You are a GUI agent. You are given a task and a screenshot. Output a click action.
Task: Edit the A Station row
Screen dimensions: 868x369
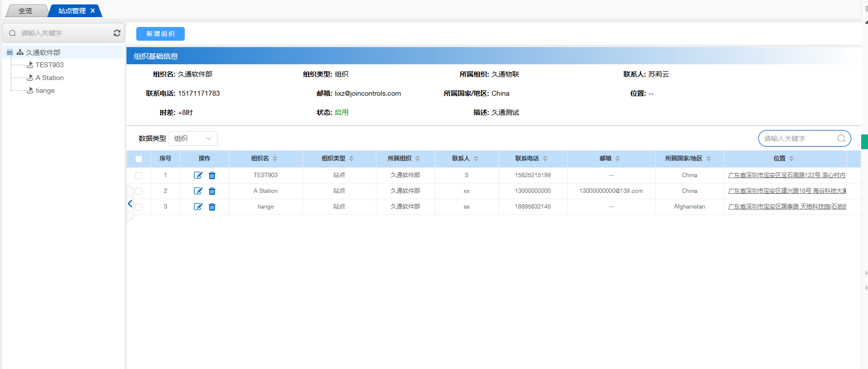click(198, 191)
